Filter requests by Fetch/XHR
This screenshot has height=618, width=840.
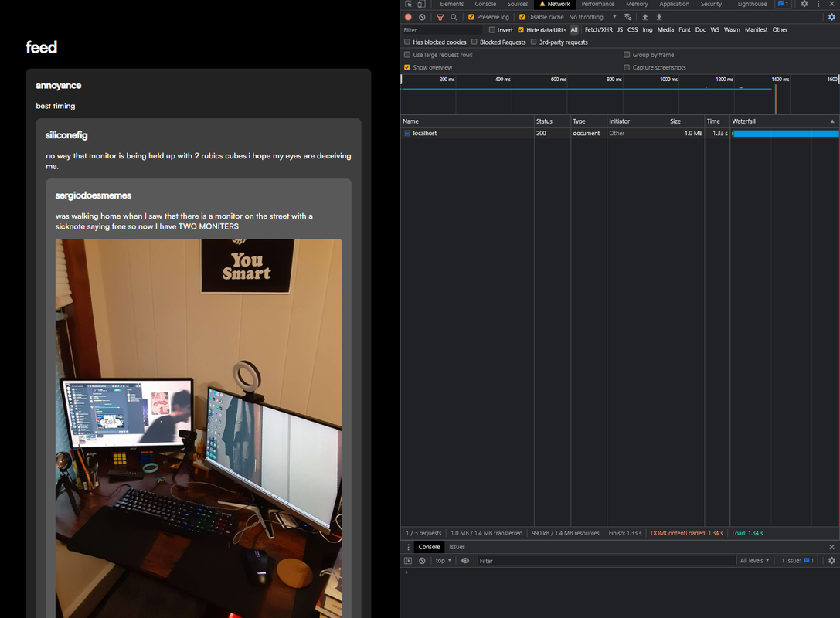[598, 30]
